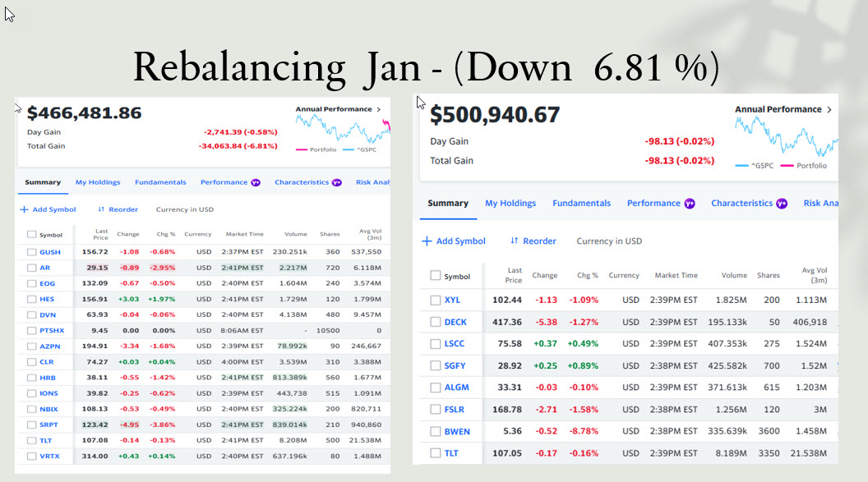The image size is (868, 482).
Task: Click Reorder arrows icon in left portfolio
Action: point(101,209)
